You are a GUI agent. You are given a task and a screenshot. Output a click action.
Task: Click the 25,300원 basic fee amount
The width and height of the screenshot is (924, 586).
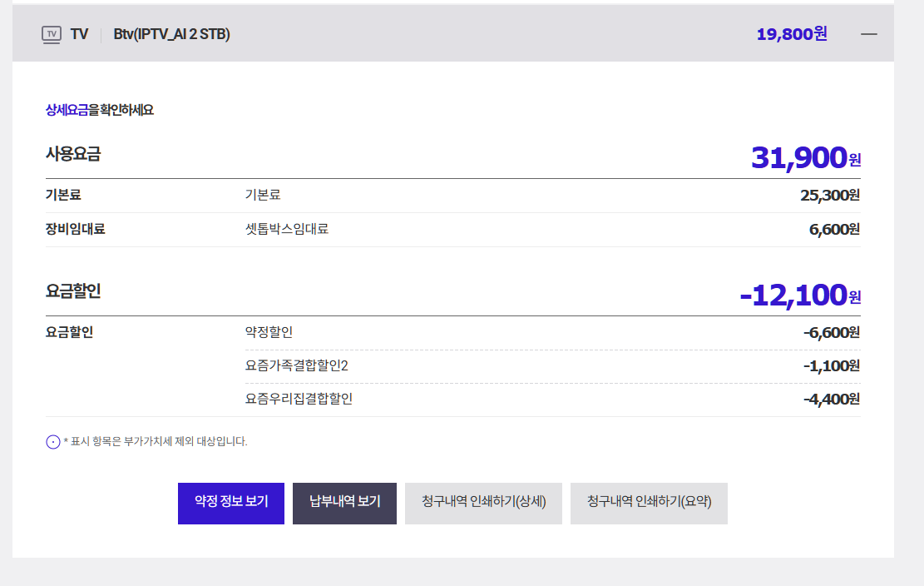pos(829,196)
